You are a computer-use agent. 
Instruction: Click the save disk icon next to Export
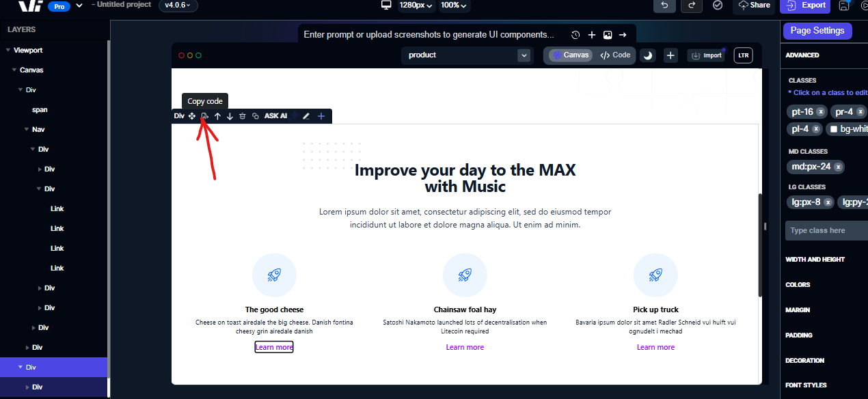tap(845, 5)
